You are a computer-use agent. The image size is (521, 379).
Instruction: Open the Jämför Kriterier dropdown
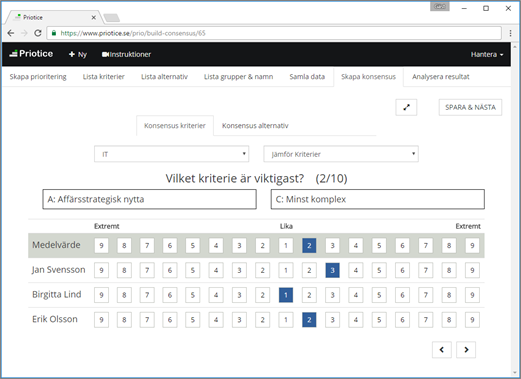coord(341,154)
